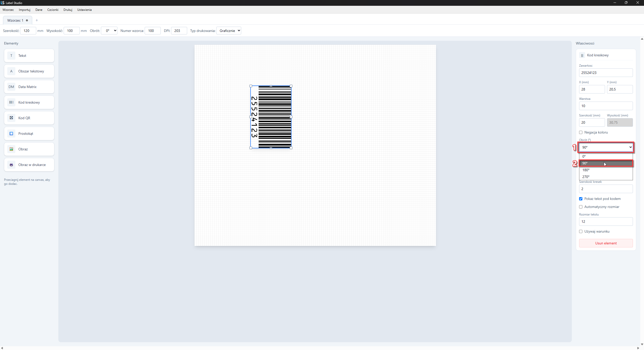
Task: Select the Tekst element icon
Action: (11, 56)
